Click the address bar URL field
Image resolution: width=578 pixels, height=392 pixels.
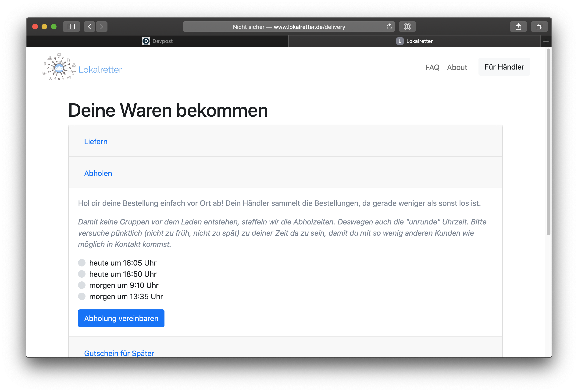pyautogui.click(x=289, y=27)
